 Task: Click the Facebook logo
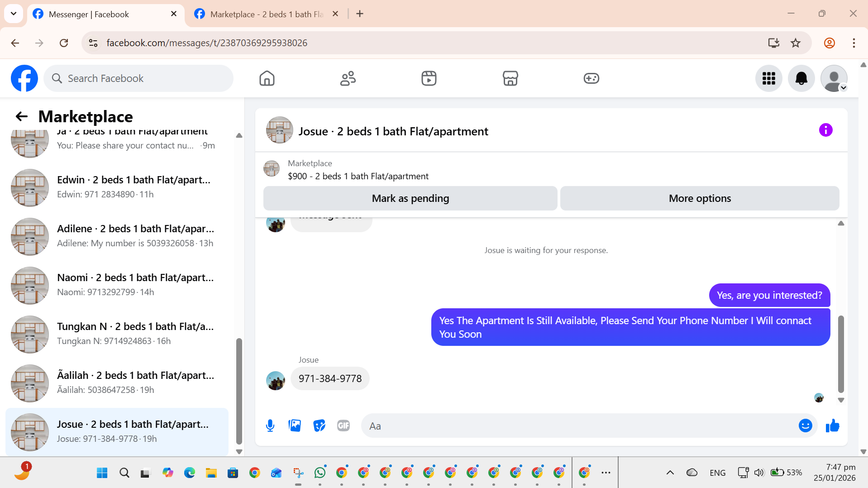pyautogui.click(x=24, y=78)
